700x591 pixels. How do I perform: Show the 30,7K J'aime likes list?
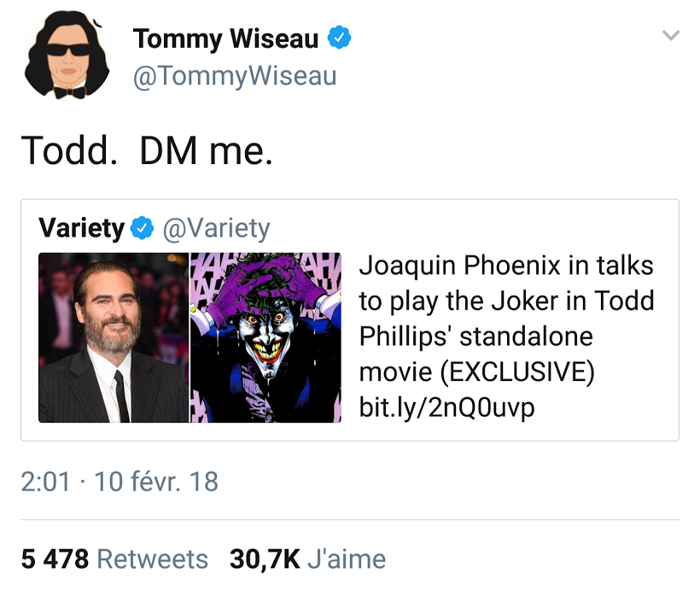click(x=307, y=559)
